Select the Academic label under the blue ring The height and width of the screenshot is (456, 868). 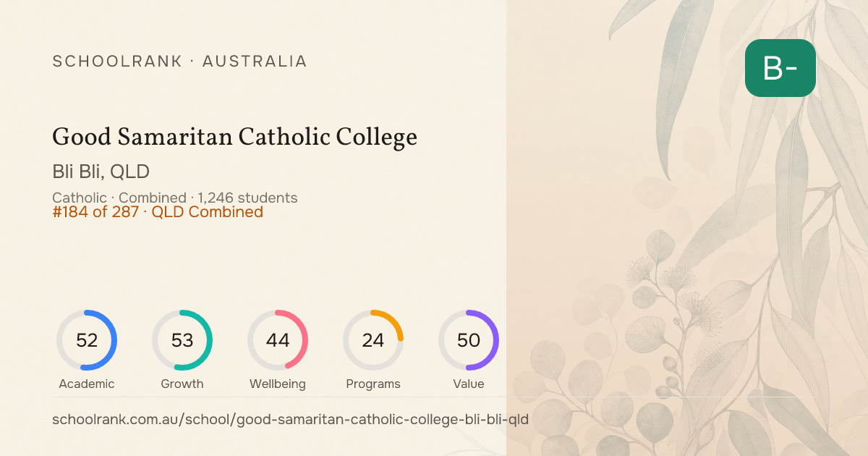coord(87,384)
